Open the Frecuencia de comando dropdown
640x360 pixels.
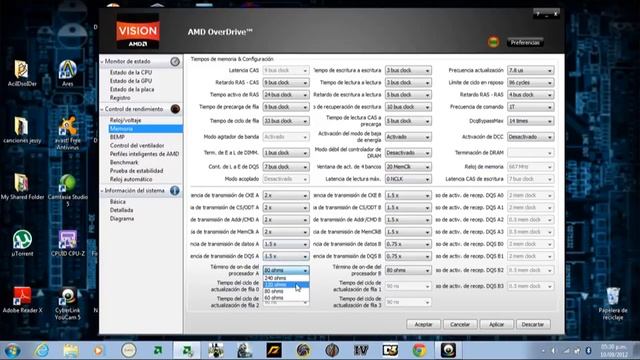point(530,107)
